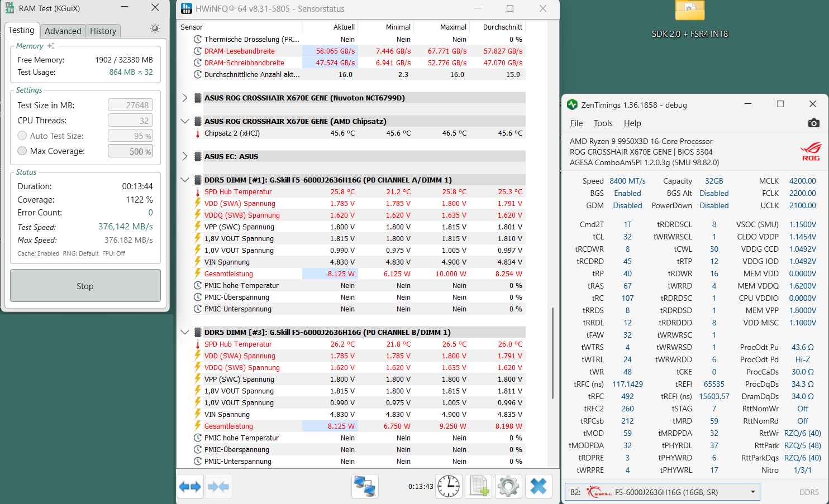
Task: Collapse the DDR5 DIMM [#1] sensor group
Action: click(x=185, y=180)
